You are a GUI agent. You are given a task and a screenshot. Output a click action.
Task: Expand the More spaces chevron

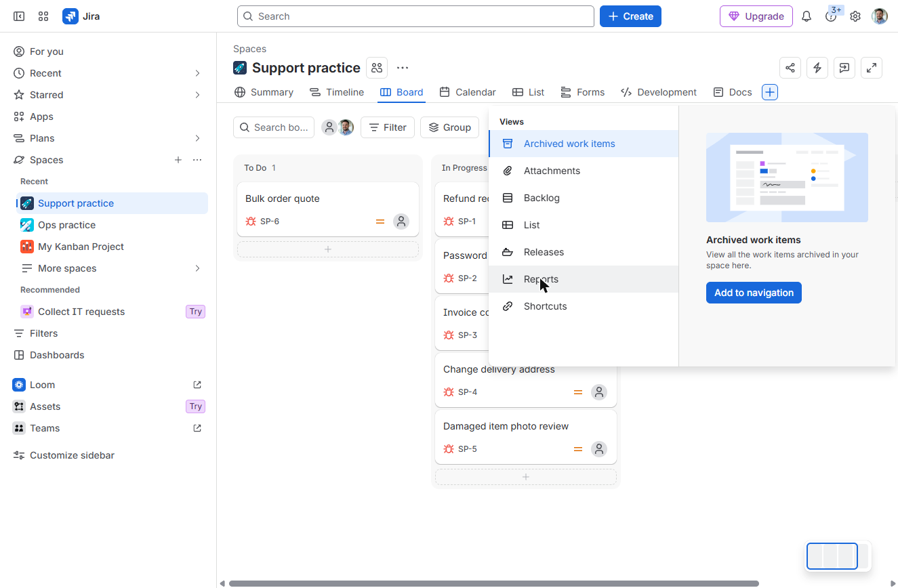(x=197, y=268)
